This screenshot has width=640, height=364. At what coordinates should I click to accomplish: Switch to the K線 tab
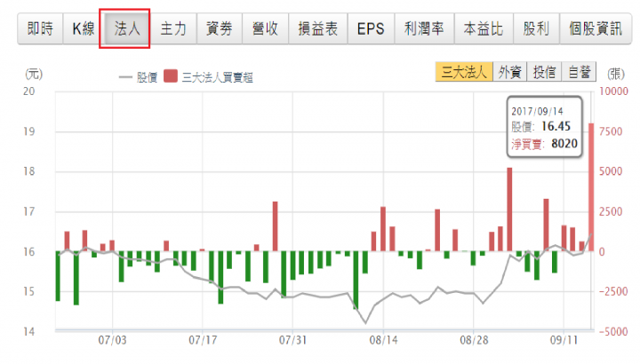coord(84,28)
